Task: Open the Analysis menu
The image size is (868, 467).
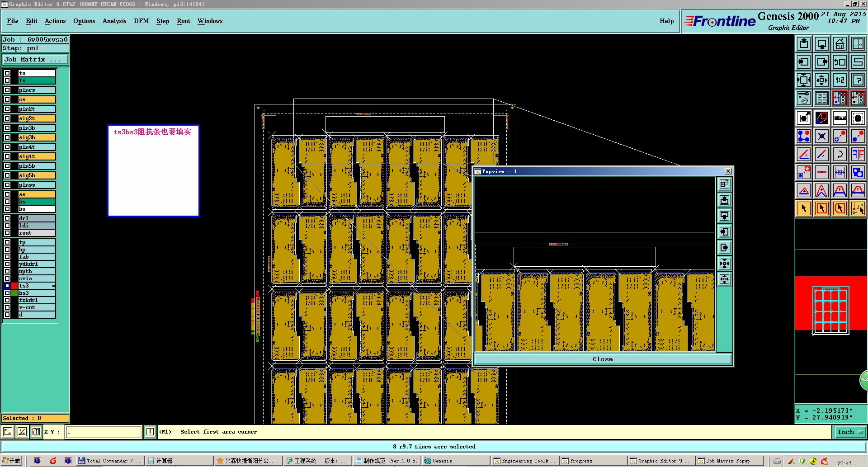Action: pos(114,21)
